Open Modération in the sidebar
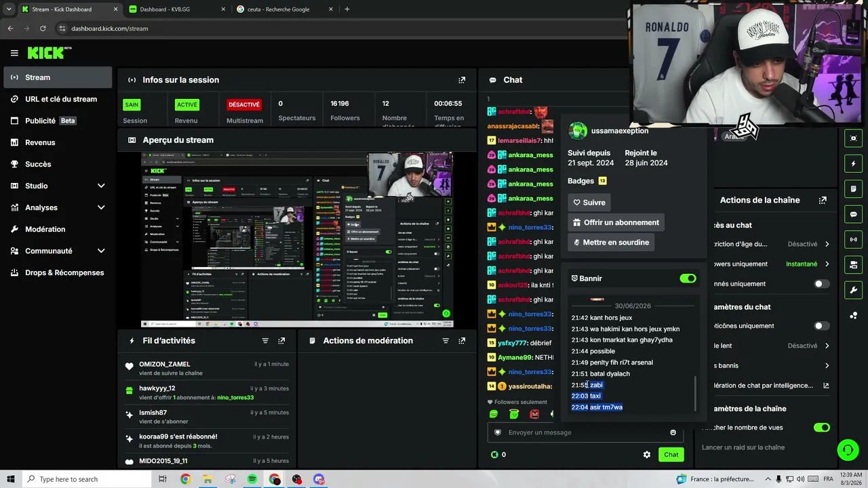The width and height of the screenshot is (868, 488). (x=58, y=229)
